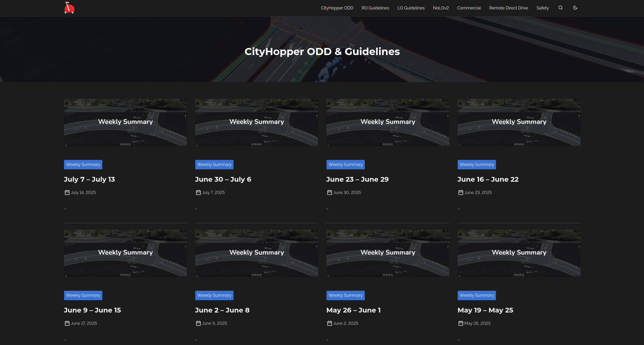Viewport: 644px width, 345px height.
Task: Toggle dark mode moon icon
Action: [x=575, y=8]
